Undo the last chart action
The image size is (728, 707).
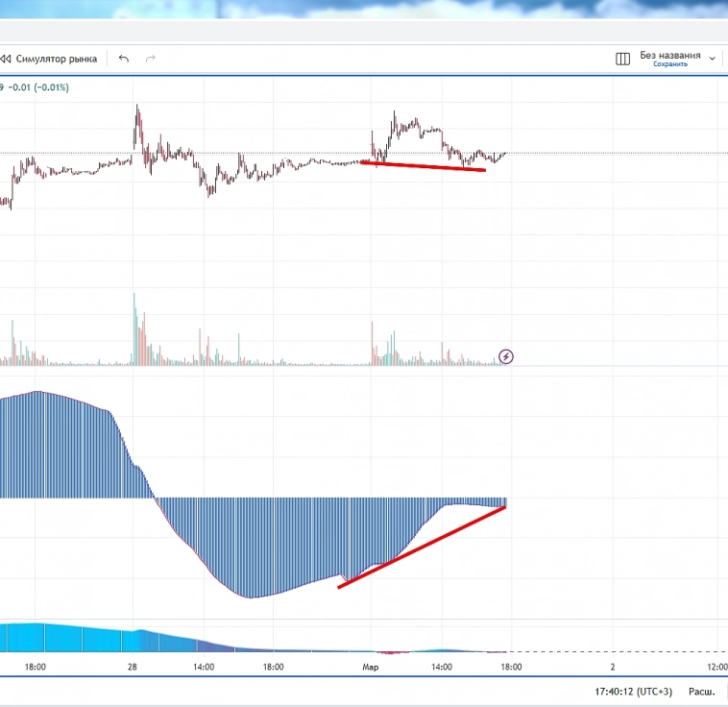click(123, 59)
